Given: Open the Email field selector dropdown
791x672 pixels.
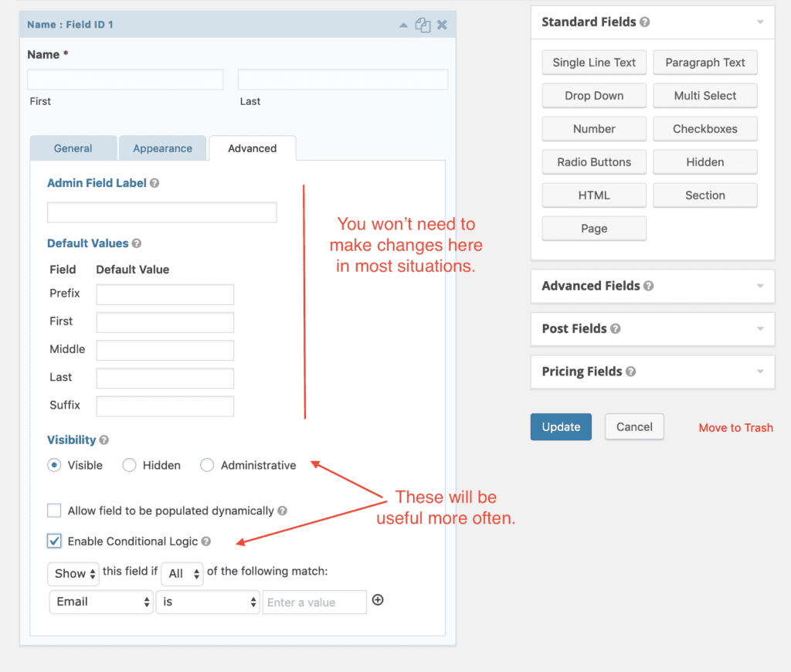Looking at the screenshot, I should pyautogui.click(x=101, y=602).
